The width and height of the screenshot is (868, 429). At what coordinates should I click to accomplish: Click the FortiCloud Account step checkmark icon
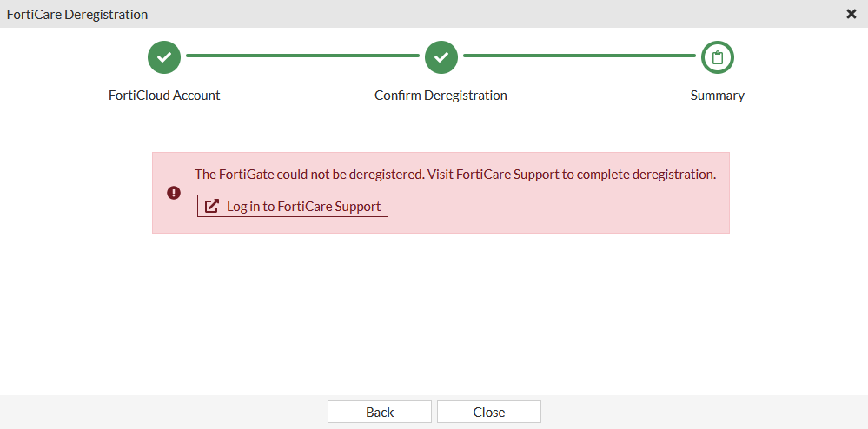164,57
